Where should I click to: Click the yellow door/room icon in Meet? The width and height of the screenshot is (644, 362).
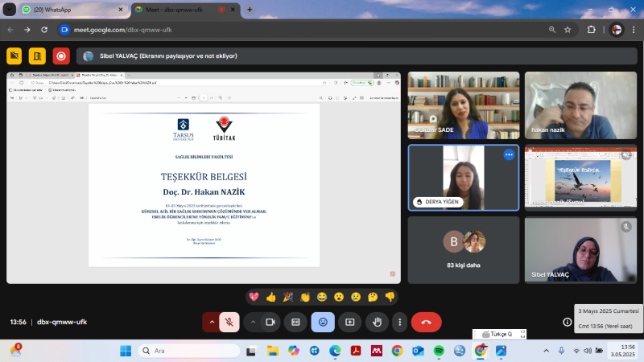click(37, 56)
